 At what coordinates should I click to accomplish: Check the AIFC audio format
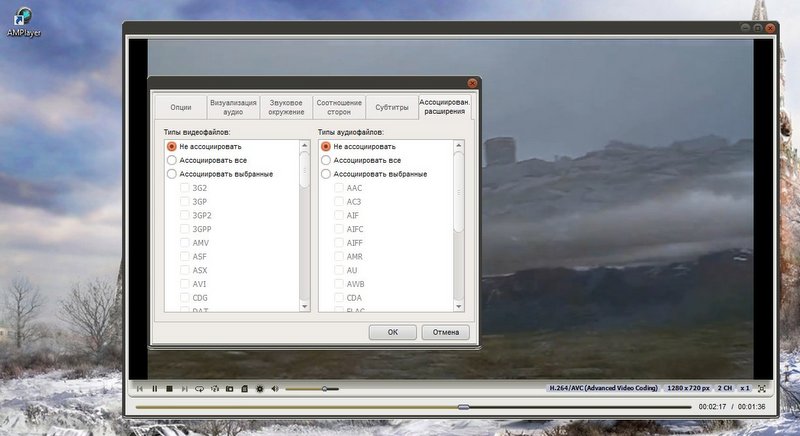coord(339,229)
